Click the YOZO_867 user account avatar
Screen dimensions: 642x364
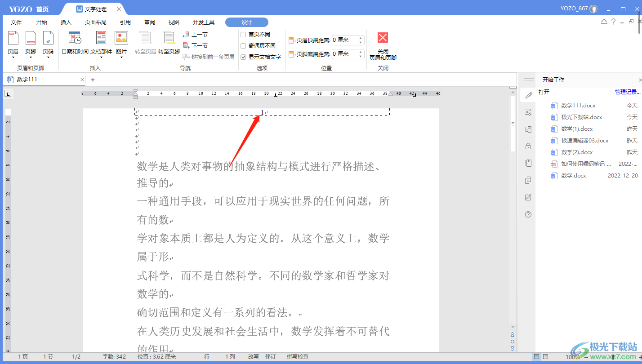click(593, 9)
